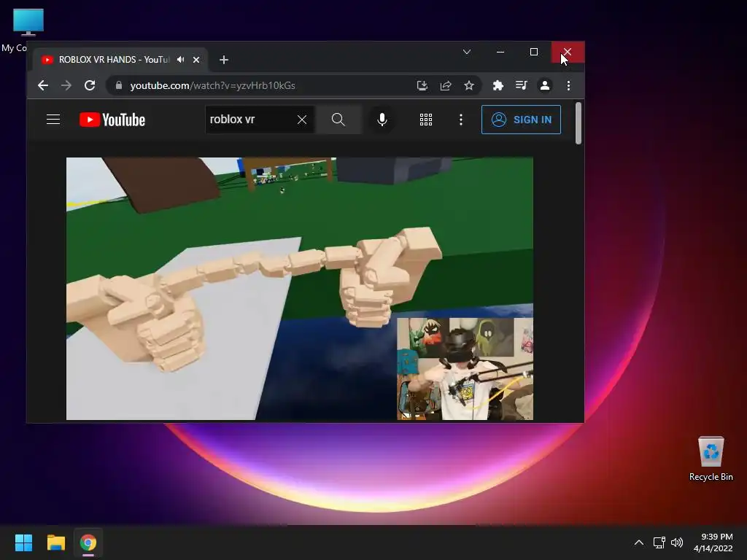Open the clock showing 9:39 PM
This screenshot has width=747, height=560.
[x=713, y=542]
